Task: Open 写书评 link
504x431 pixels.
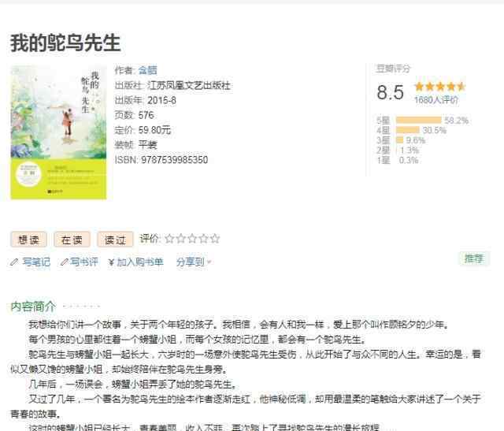Action: click(84, 262)
